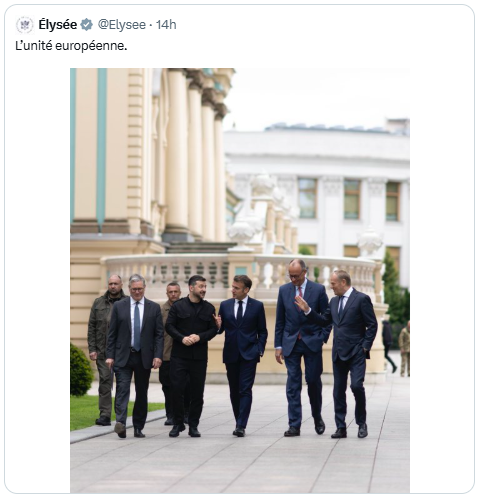The height and width of the screenshot is (500, 478).
Task: Click the camouflaged soldier in far background
Action: click(405, 349)
